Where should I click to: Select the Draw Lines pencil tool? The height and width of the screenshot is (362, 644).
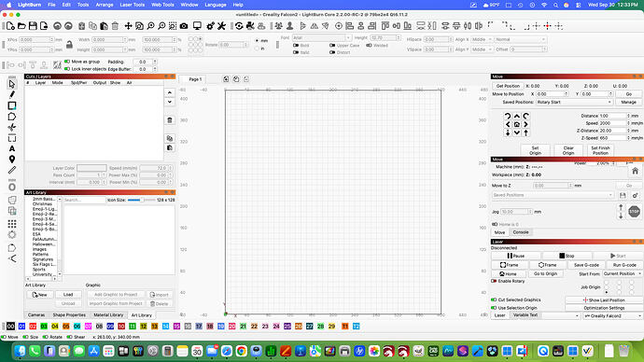12,95
